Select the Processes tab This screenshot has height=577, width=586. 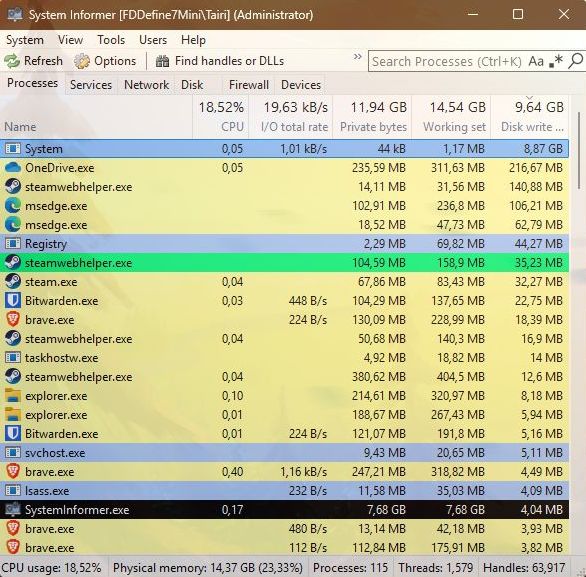[x=33, y=83]
